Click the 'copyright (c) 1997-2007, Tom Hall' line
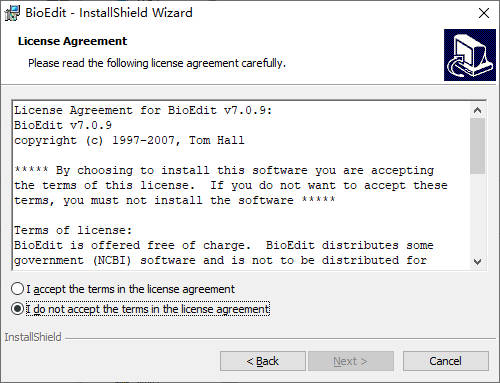The height and width of the screenshot is (383, 500). [129, 140]
